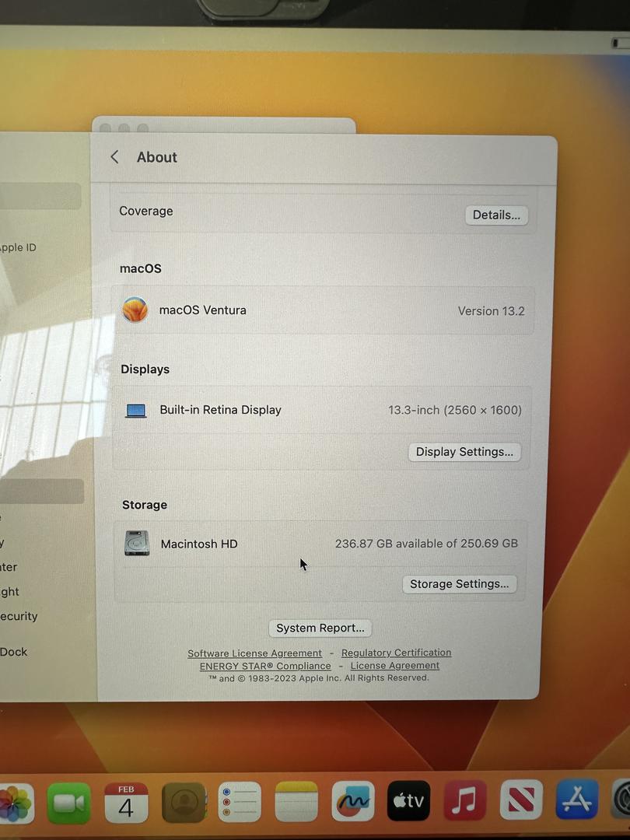This screenshot has width=630, height=840.
Task: Open System Report
Action: click(x=320, y=628)
